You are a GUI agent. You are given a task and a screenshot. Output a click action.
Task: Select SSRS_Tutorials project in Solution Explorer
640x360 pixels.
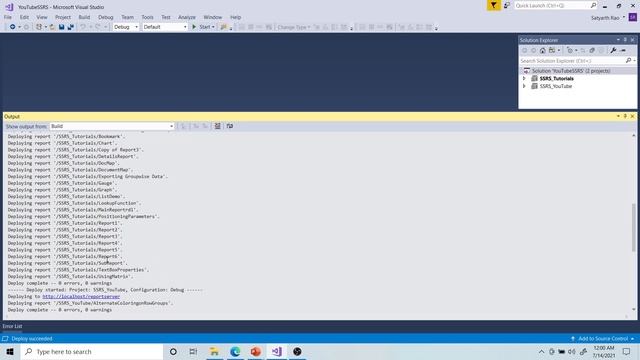pyautogui.click(x=556, y=78)
